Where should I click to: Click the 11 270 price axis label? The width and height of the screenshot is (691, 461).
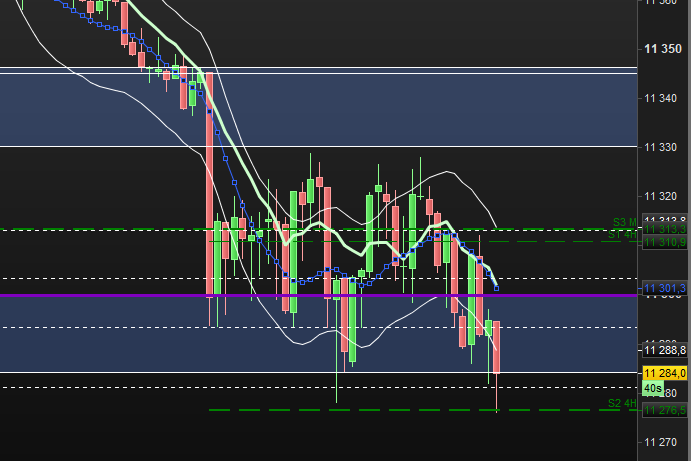[660, 442]
